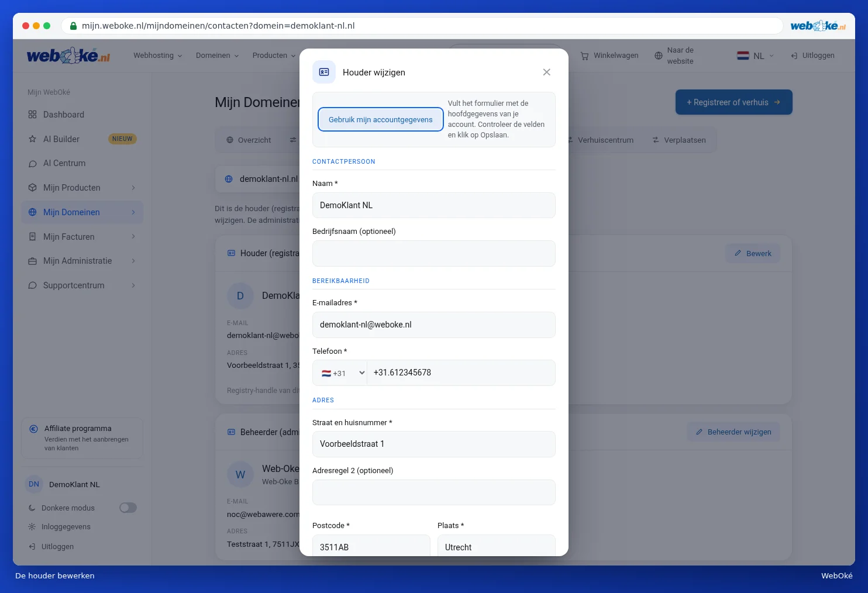Click the Plaats field with Utrecht

[x=497, y=546]
